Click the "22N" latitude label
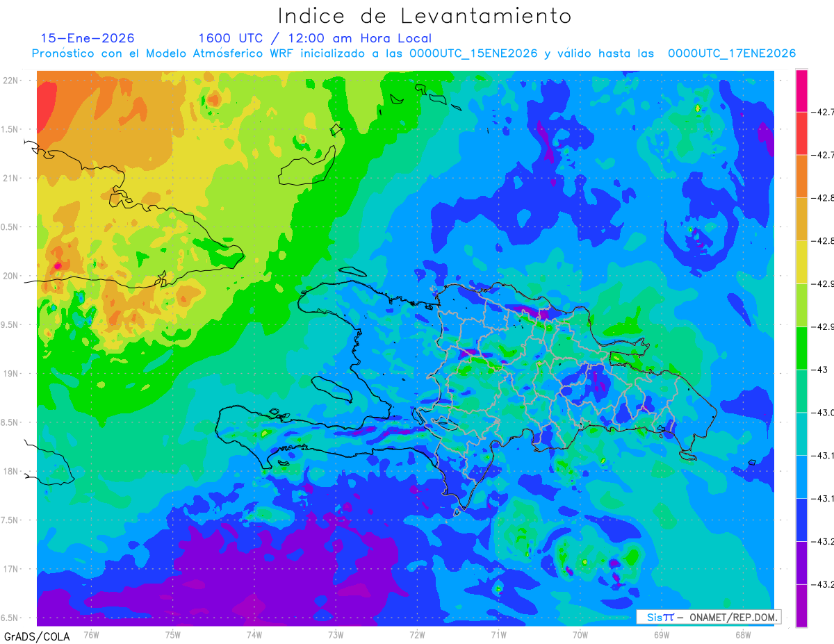Screen dimensions: 834x644 (12, 80)
